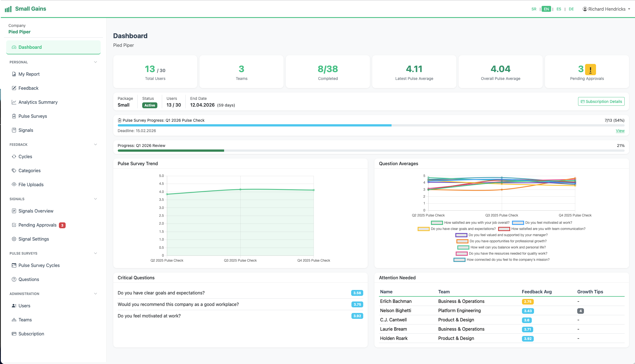Click the Signals Overview icon

(x=14, y=211)
